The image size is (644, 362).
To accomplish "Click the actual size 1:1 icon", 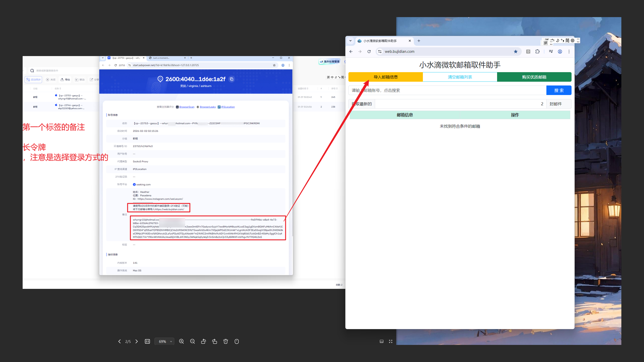I will (x=147, y=341).
